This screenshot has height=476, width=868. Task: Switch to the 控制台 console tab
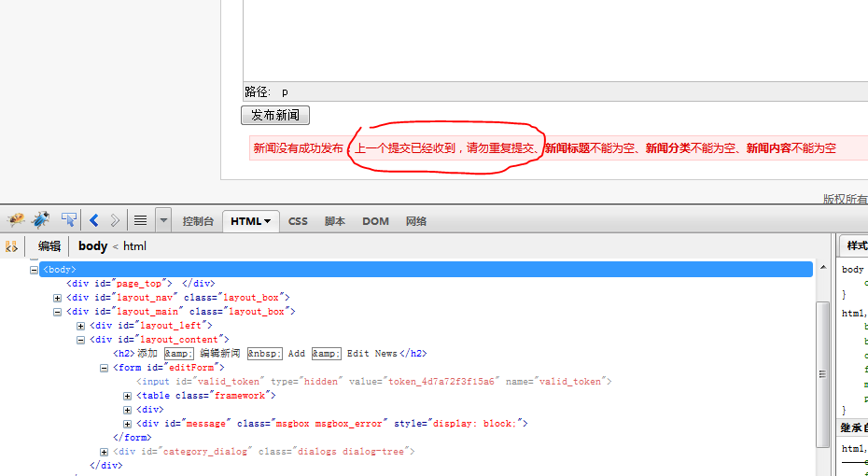[x=198, y=221]
